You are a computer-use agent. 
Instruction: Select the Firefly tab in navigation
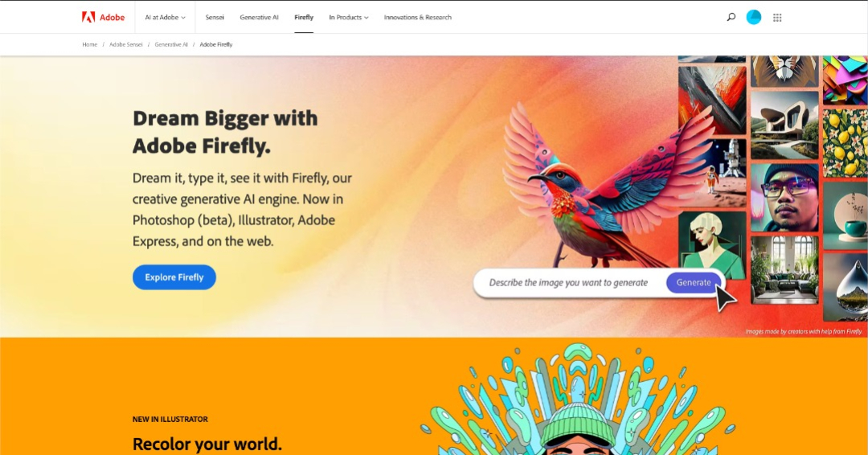pos(303,17)
